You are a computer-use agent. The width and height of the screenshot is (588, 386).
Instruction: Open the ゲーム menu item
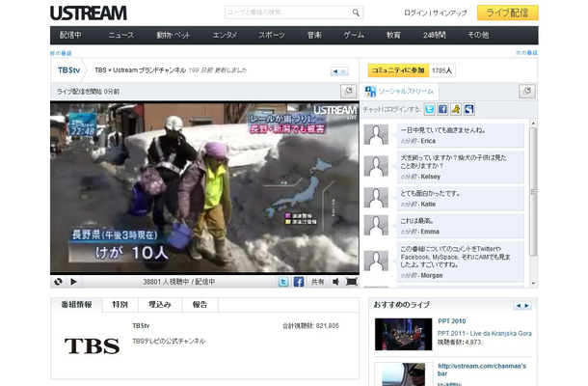pyautogui.click(x=354, y=35)
